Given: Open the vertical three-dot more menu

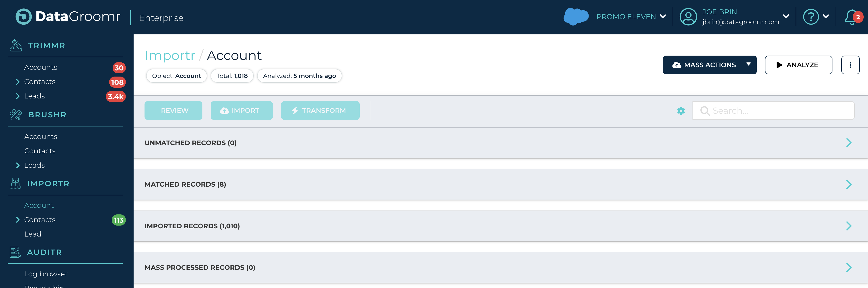Looking at the screenshot, I should [850, 65].
